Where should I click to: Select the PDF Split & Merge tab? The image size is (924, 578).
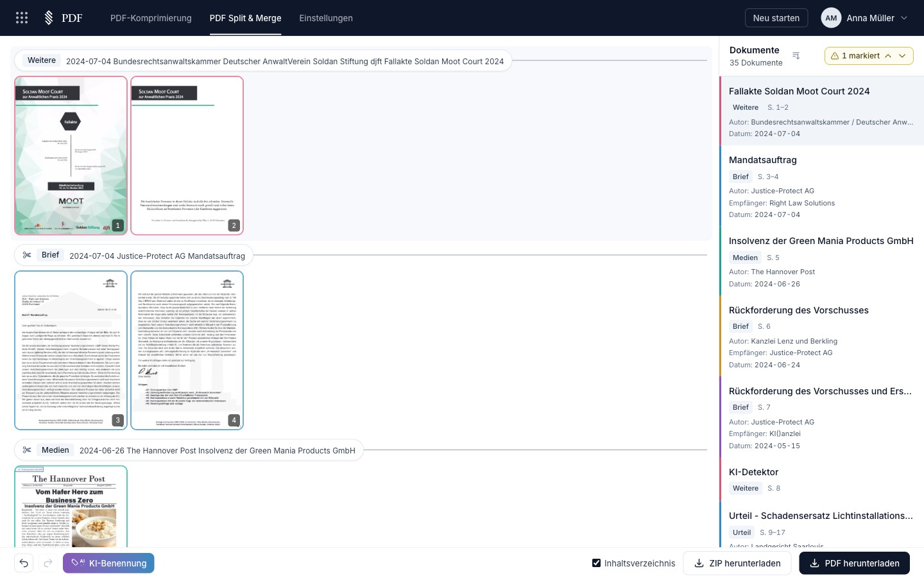pyautogui.click(x=245, y=18)
